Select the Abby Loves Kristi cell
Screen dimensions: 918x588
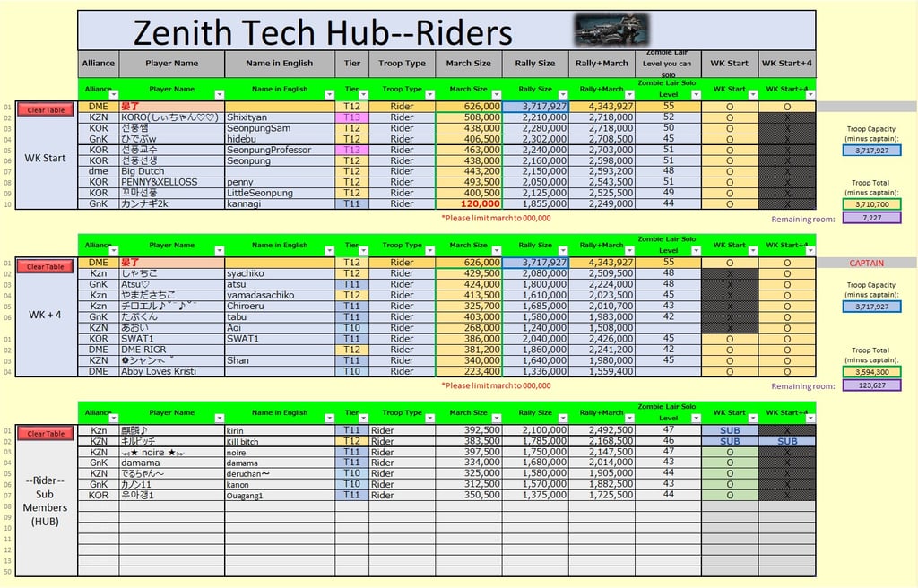tap(171, 371)
